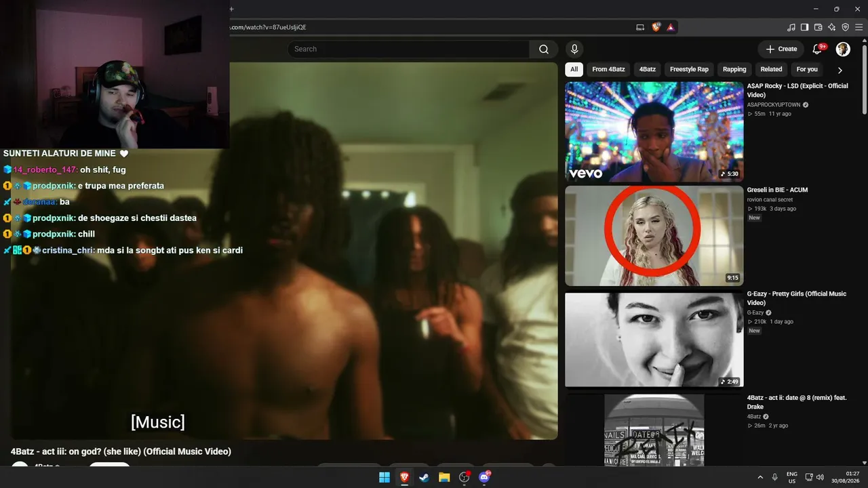Open the Brave Wallet icon
Viewport: 868px width, 488px height.
818,27
